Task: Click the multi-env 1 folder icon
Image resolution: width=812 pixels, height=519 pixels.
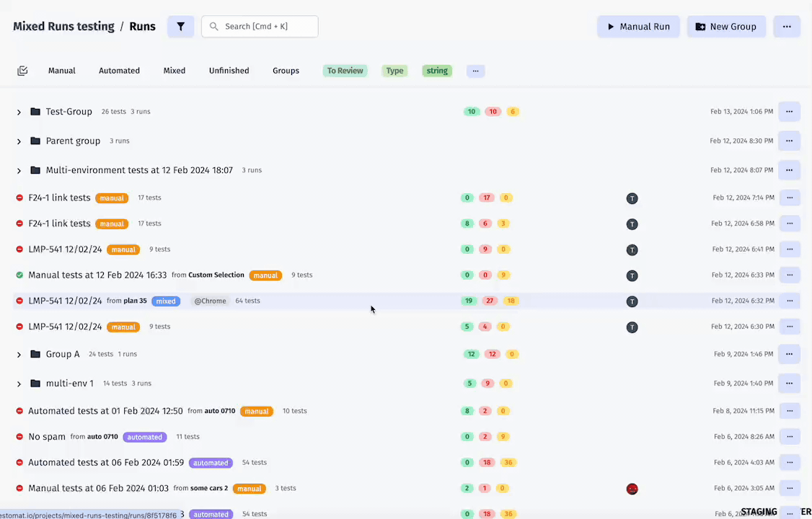Action: tap(35, 383)
